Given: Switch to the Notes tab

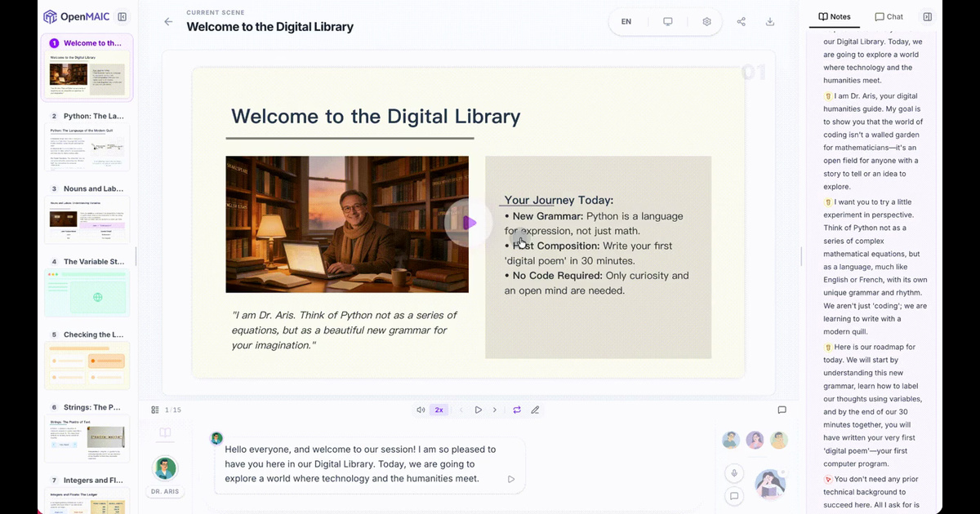Looking at the screenshot, I should (x=835, y=16).
